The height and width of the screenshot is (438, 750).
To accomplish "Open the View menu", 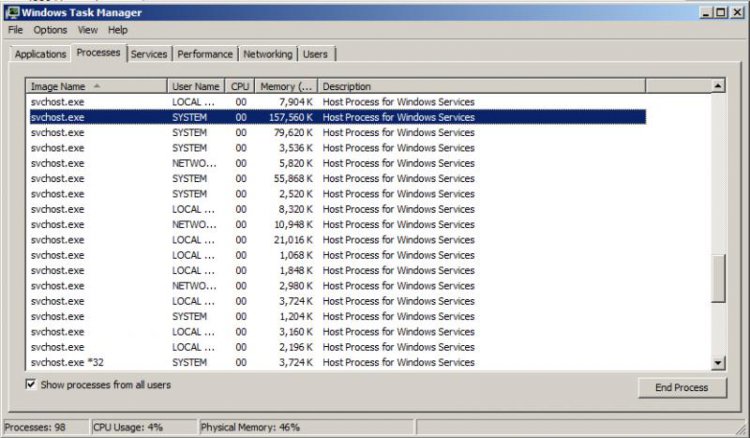I will point(88,30).
